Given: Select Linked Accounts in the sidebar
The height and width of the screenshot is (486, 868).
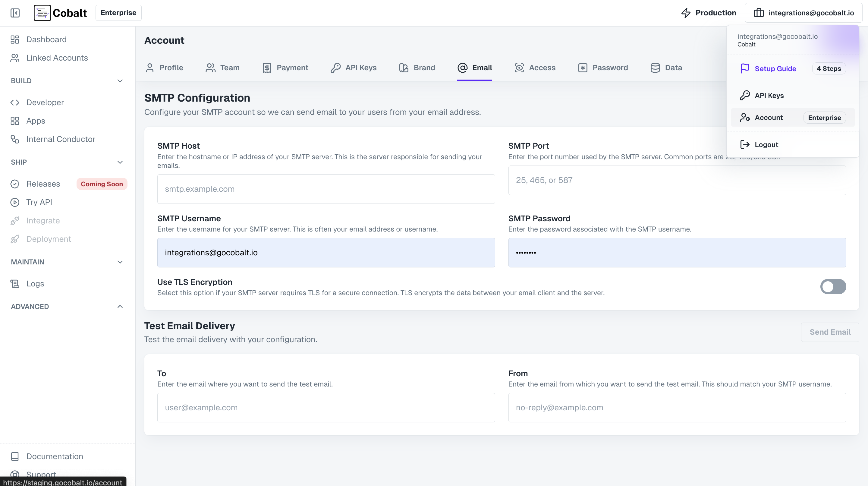Looking at the screenshot, I should click(57, 58).
